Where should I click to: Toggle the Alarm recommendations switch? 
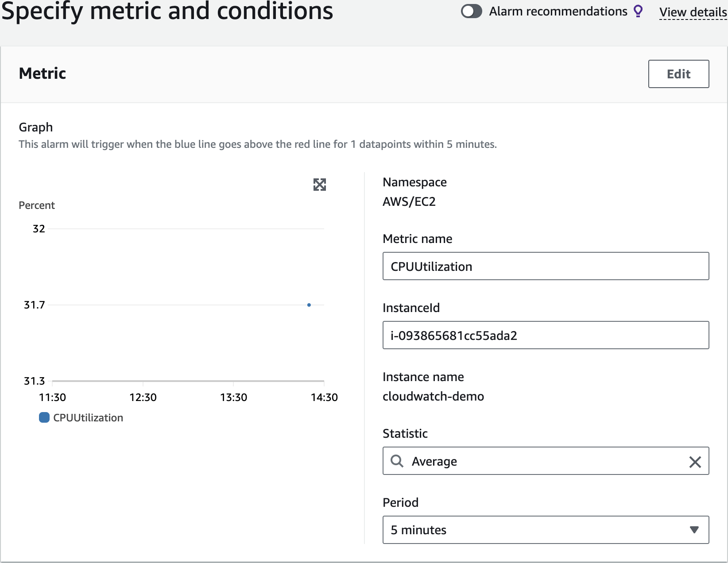tap(471, 12)
